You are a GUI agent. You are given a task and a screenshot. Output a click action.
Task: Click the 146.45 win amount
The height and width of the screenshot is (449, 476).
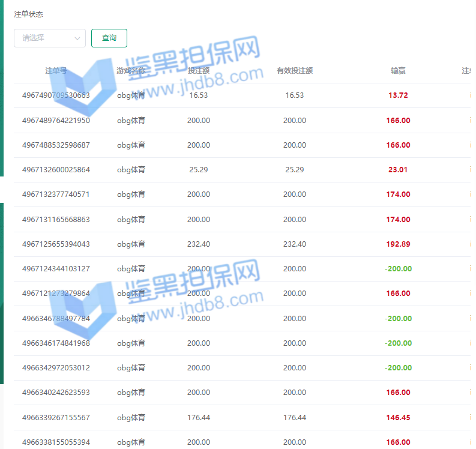[x=398, y=418]
